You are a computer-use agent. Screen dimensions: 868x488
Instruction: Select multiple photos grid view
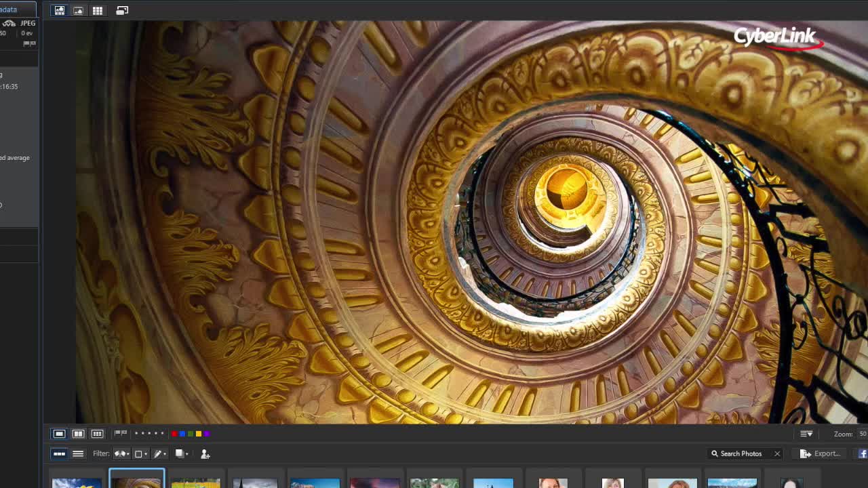pyautogui.click(x=97, y=434)
